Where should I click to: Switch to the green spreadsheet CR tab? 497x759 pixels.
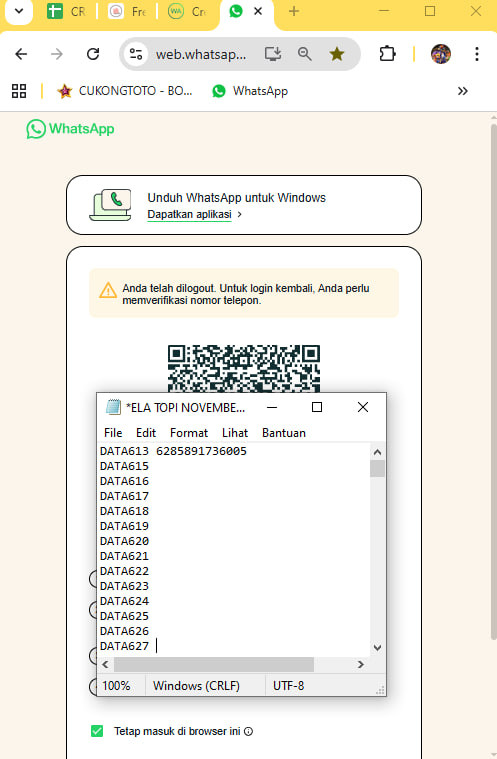(66, 11)
